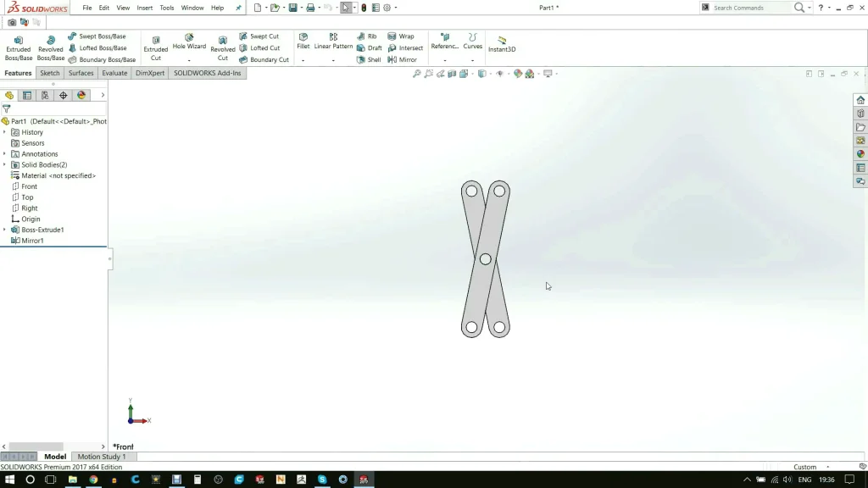Select the Revolved Cut tool
The height and width of the screenshot is (488, 868).
click(x=223, y=48)
